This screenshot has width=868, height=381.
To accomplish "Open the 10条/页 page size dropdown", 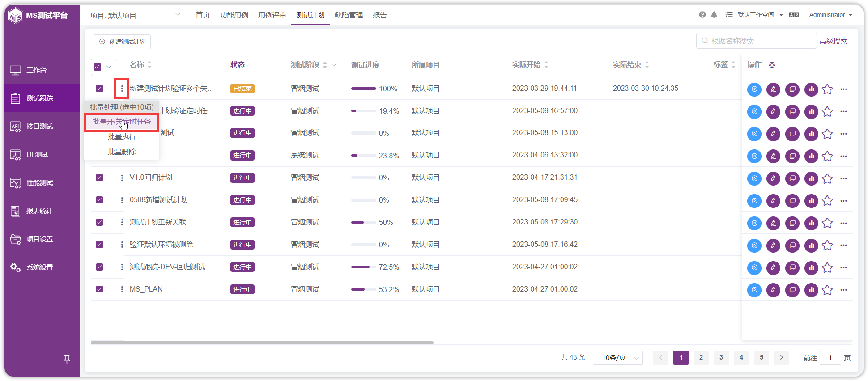I will tap(618, 358).
